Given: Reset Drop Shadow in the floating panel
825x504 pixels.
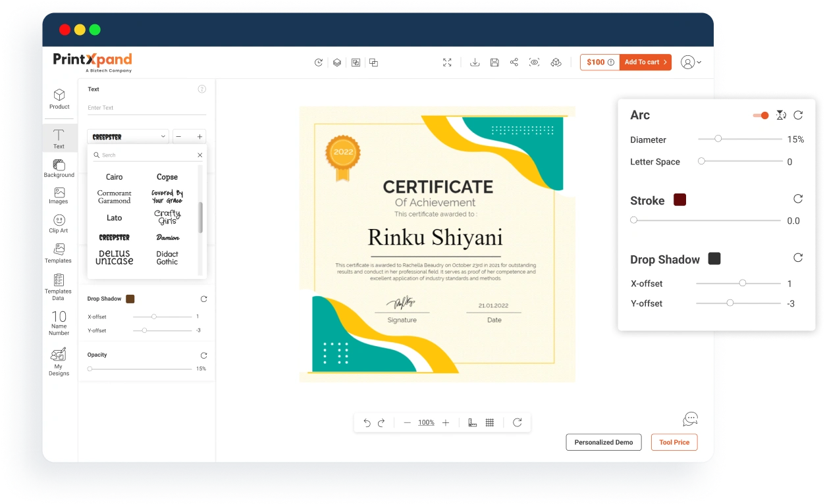Looking at the screenshot, I should [798, 258].
